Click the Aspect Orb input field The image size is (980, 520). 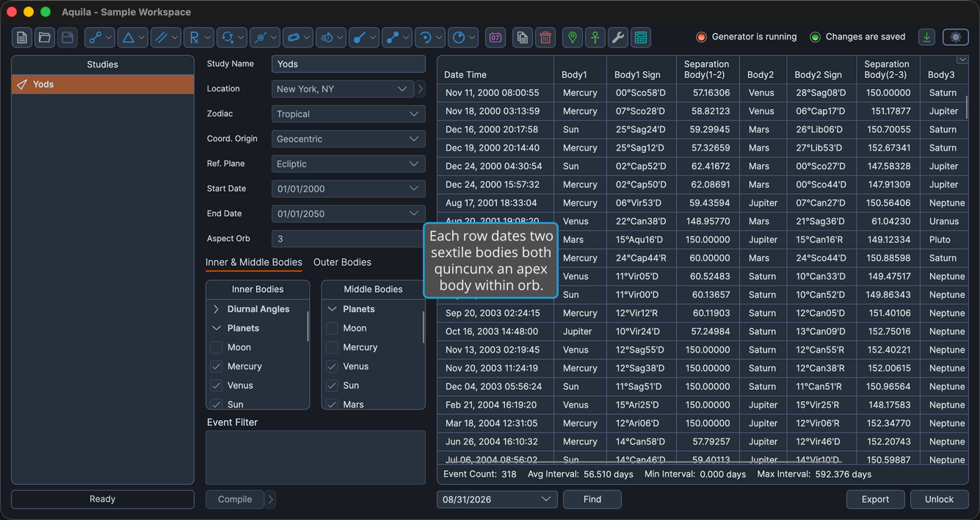pyautogui.click(x=349, y=239)
